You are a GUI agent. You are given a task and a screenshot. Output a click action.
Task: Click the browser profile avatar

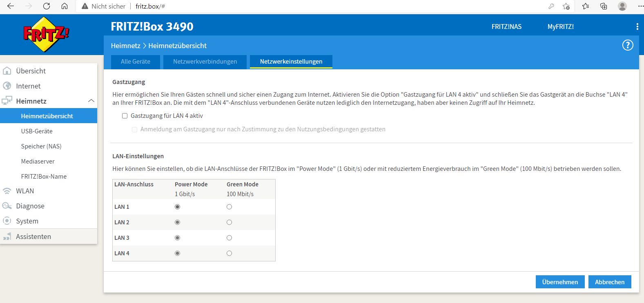coord(622,6)
